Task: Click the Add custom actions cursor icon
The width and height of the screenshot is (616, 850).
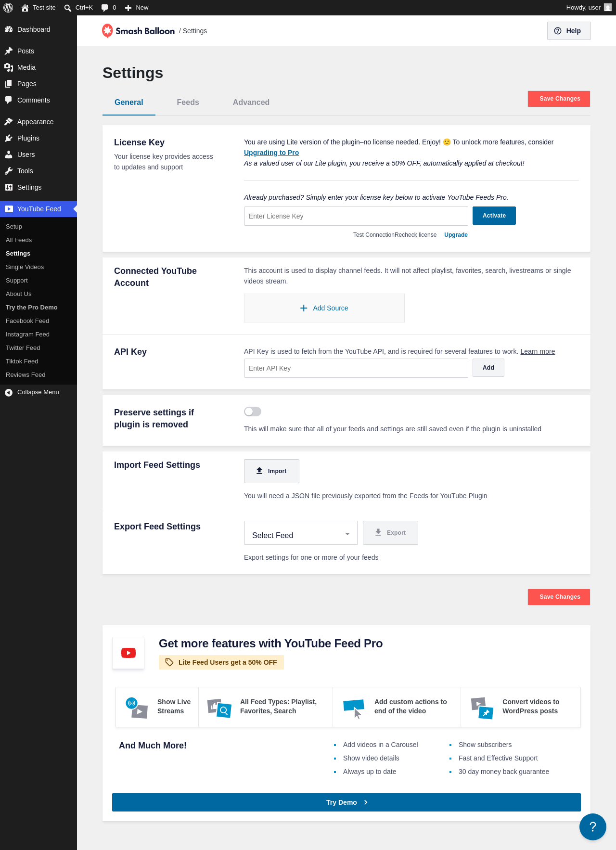Action: coord(354,708)
